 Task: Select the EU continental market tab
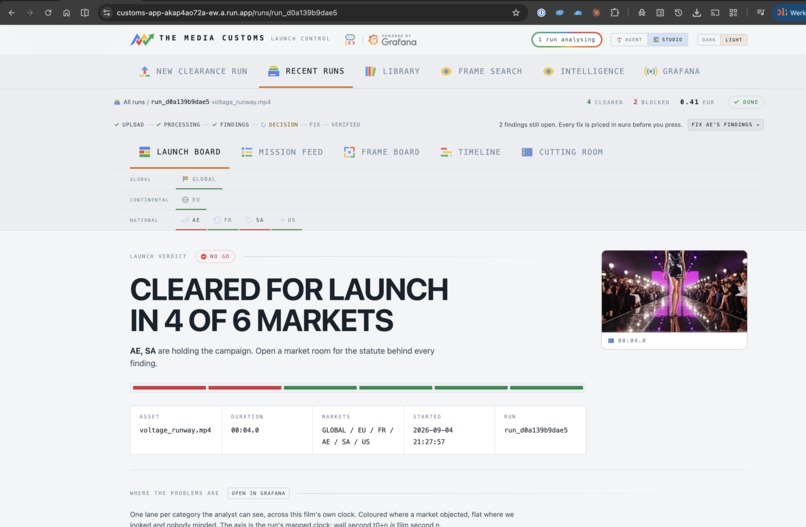click(x=191, y=199)
